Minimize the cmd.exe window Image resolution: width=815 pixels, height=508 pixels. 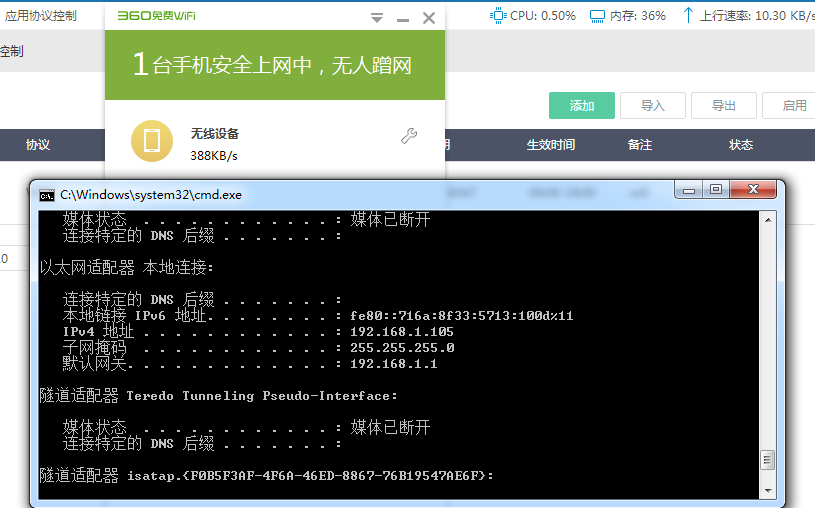point(689,190)
